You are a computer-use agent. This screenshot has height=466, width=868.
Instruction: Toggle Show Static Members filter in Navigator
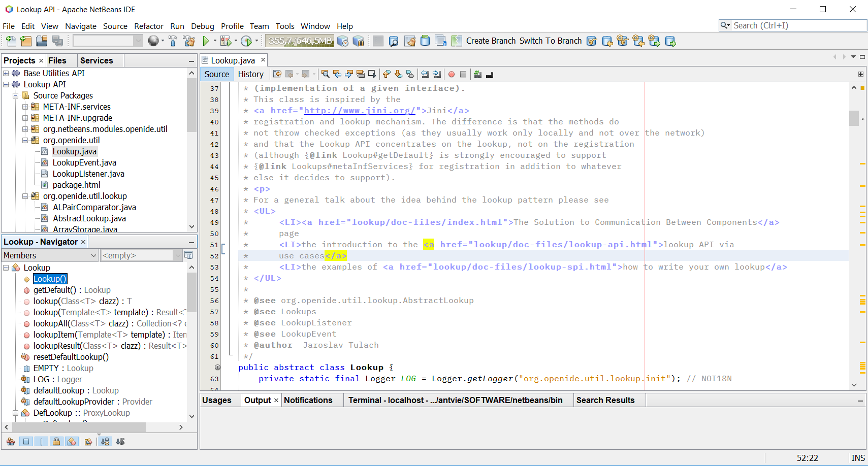pos(41,442)
